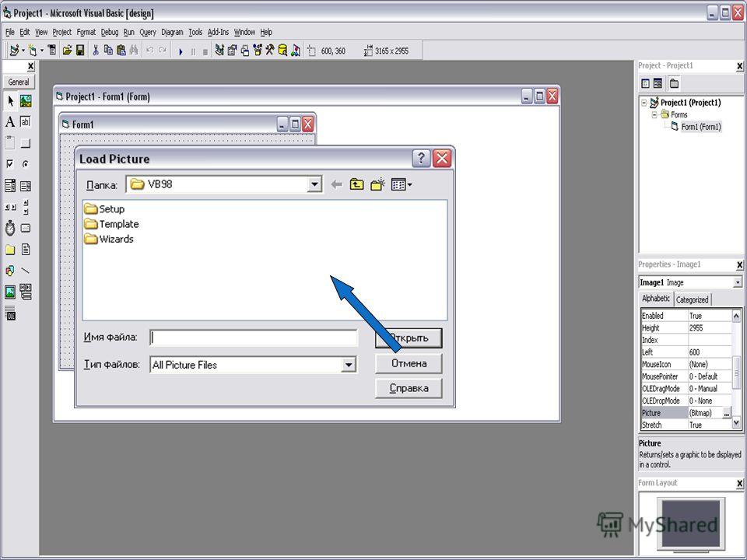Select the ListBox control tool
Screen dimensions: 747x560
[x=26, y=185]
